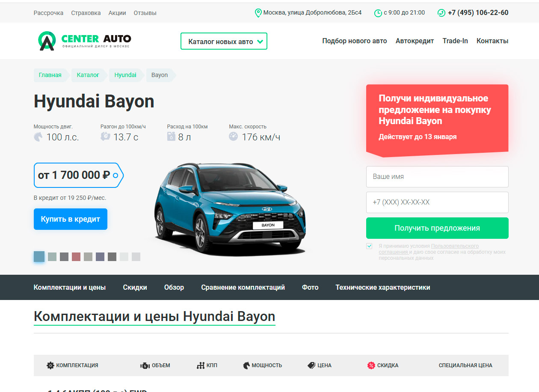This screenshot has width=539, height=392.
Task: Click the gauge icon beside 176 км/ч
Action: (x=234, y=137)
